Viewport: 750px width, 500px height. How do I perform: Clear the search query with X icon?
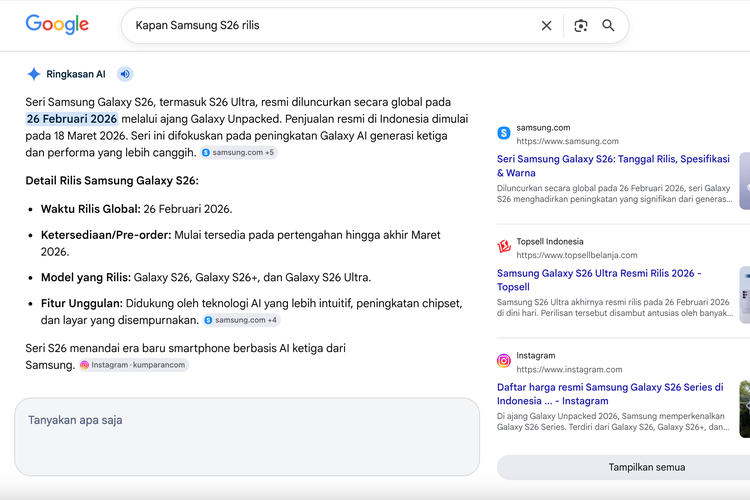coord(546,25)
